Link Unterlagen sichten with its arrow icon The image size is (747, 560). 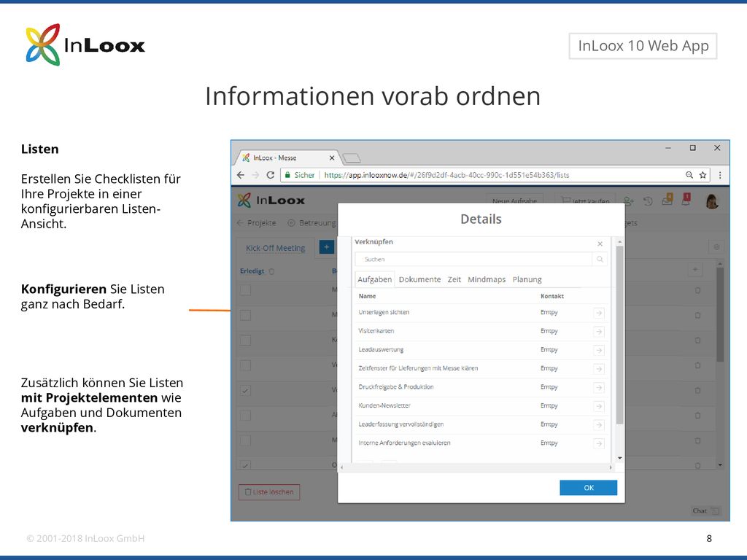coord(599,313)
